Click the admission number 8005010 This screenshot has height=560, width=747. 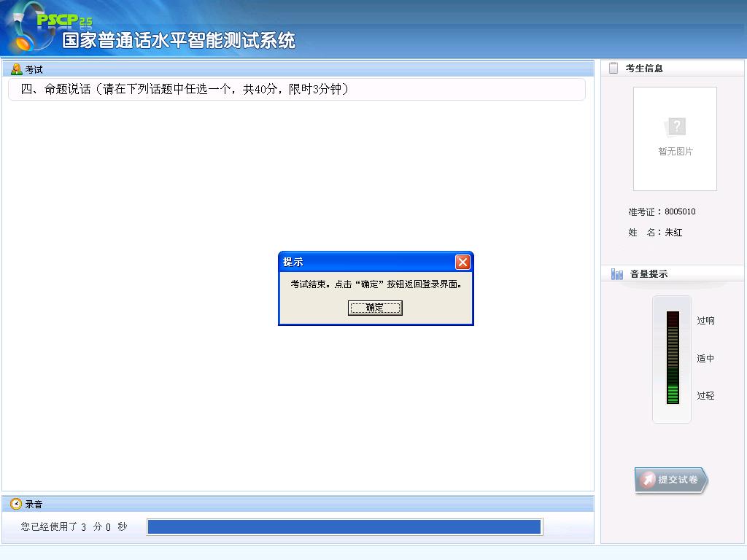point(680,212)
